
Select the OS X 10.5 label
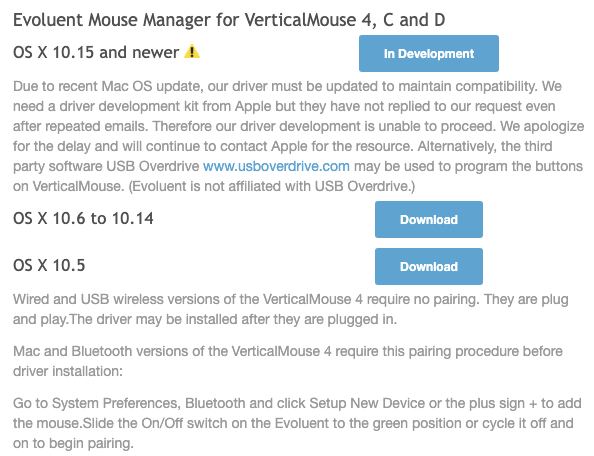tap(49, 265)
